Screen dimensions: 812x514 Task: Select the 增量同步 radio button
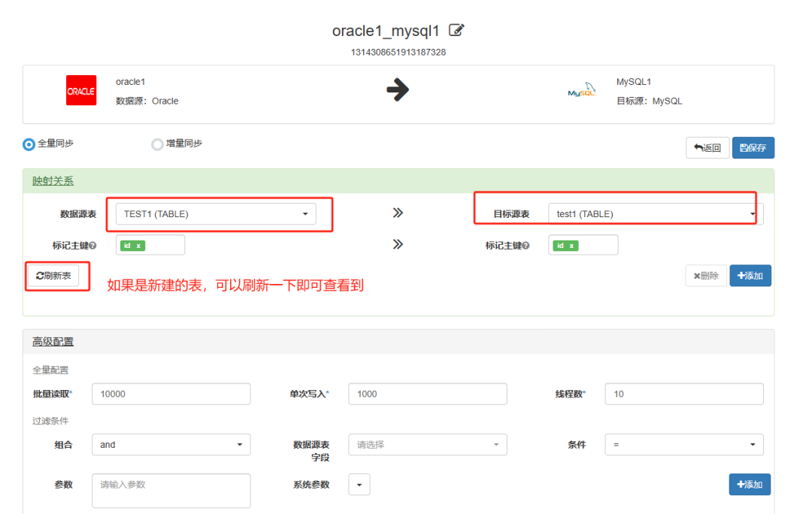point(157,144)
